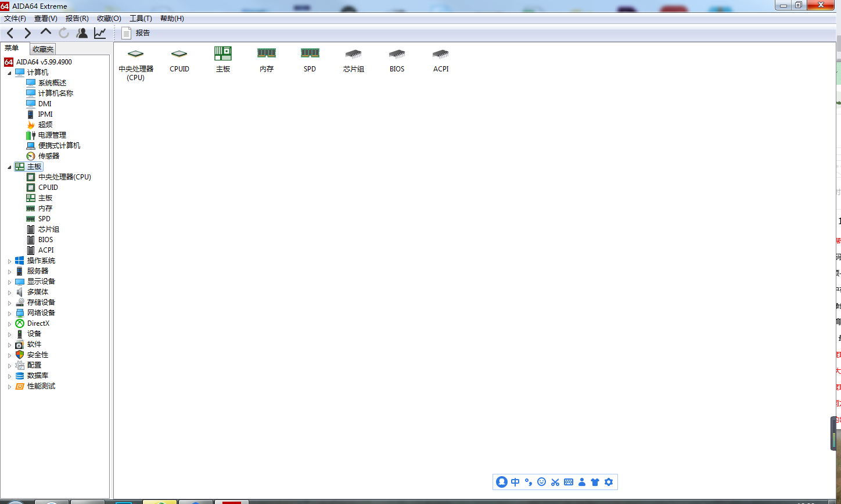Expand the 服务器 tree node
841x504 pixels.
(9, 271)
